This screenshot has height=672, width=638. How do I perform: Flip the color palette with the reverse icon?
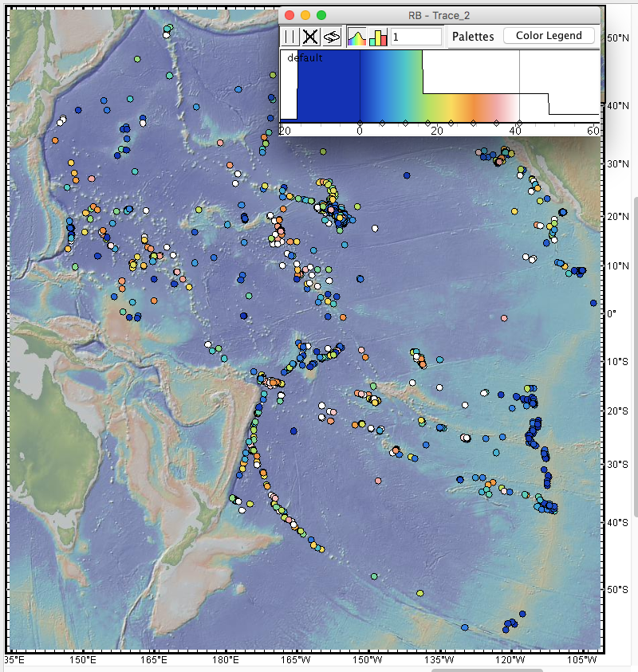tap(332, 37)
